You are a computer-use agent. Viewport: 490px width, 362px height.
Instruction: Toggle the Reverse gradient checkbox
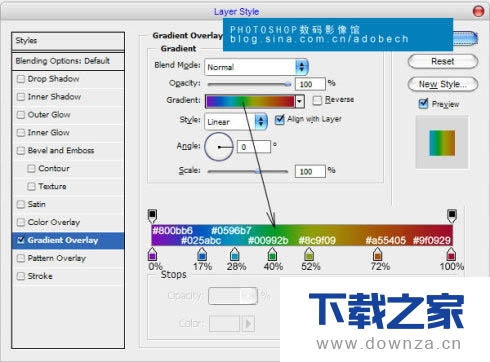coord(317,100)
